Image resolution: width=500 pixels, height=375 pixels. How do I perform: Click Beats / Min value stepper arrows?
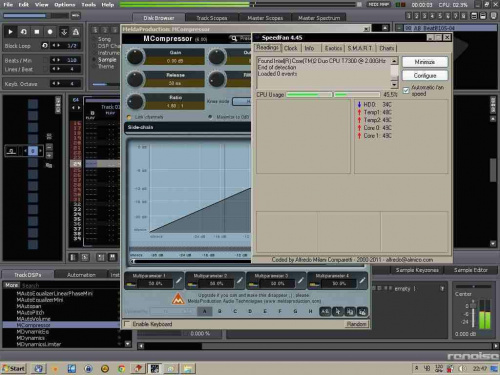(56, 60)
